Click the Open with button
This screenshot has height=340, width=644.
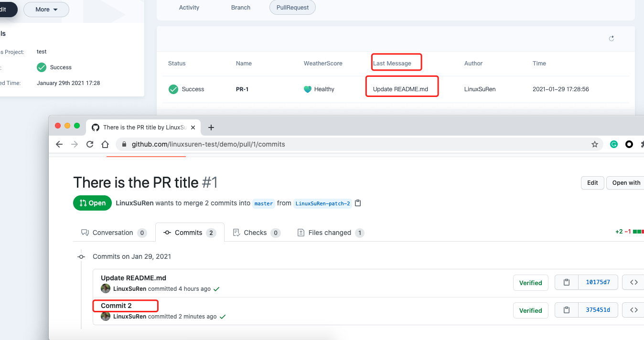point(626,183)
